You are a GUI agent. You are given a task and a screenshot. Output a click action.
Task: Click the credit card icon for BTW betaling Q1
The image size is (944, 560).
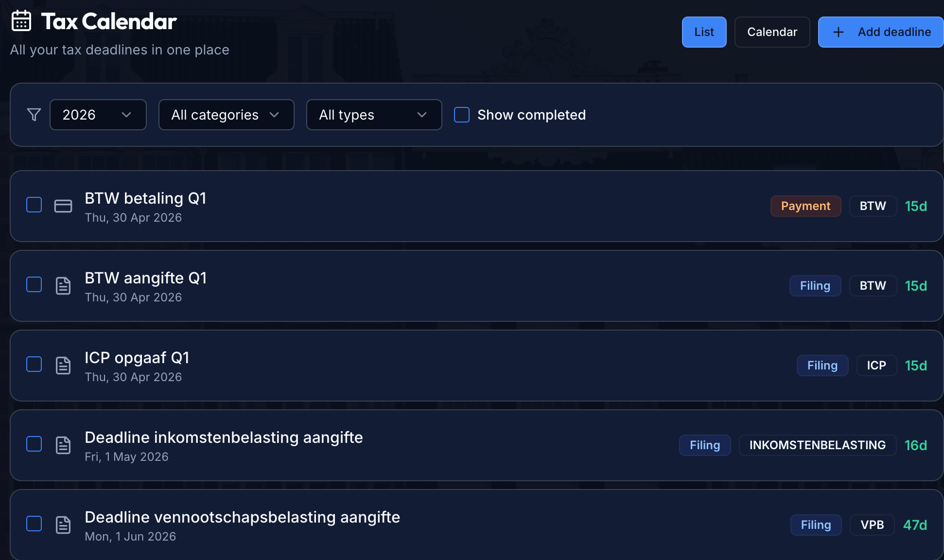point(63,206)
